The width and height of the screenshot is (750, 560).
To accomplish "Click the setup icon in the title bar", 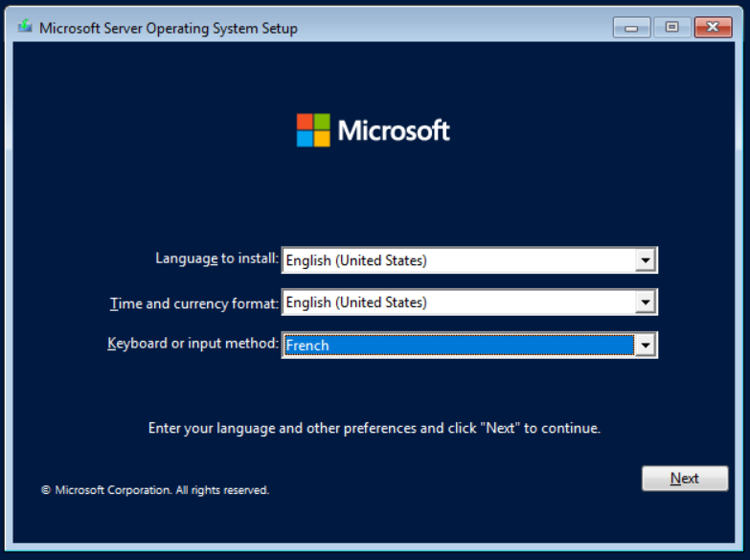I will [25, 27].
